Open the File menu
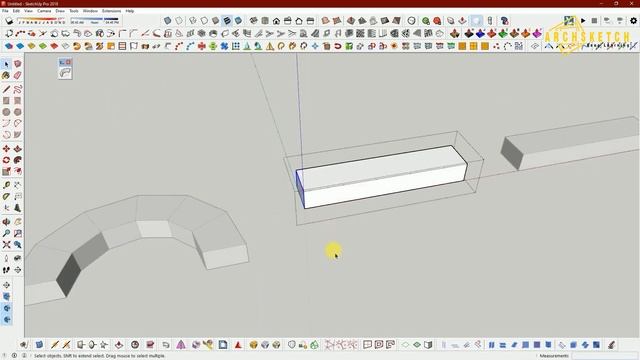The image size is (640, 360). coord(5,11)
